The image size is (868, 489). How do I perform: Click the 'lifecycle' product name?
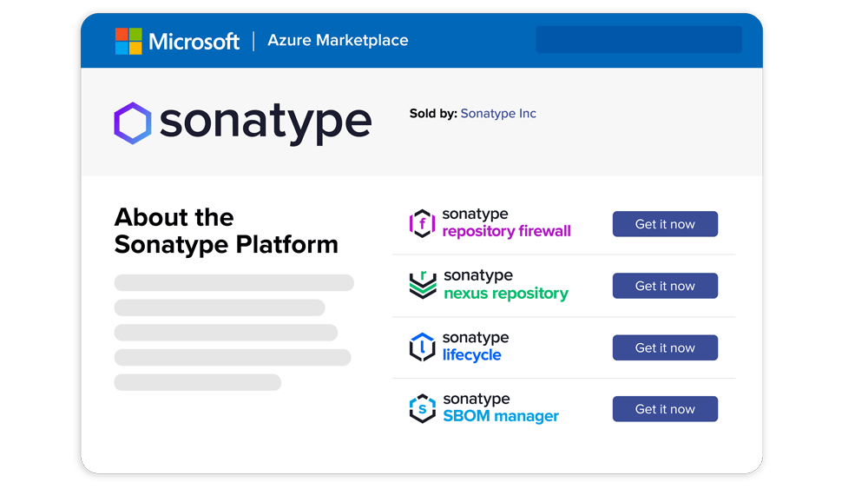pos(471,355)
